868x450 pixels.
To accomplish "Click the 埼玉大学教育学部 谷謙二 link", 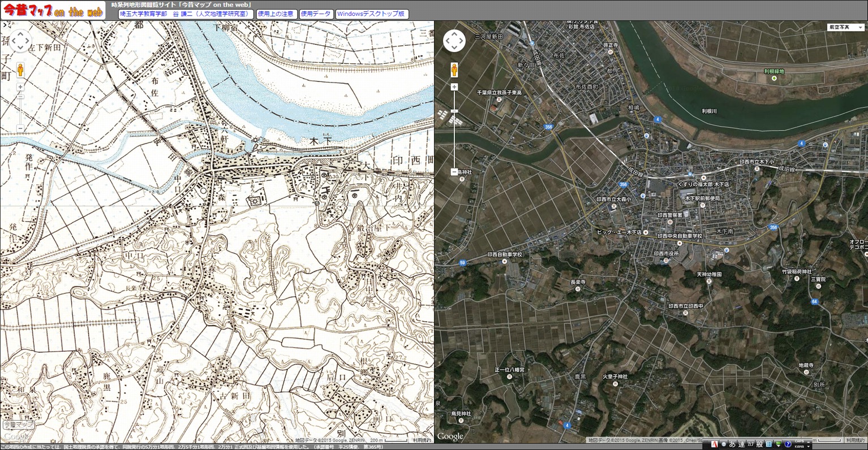I will tap(186, 14).
